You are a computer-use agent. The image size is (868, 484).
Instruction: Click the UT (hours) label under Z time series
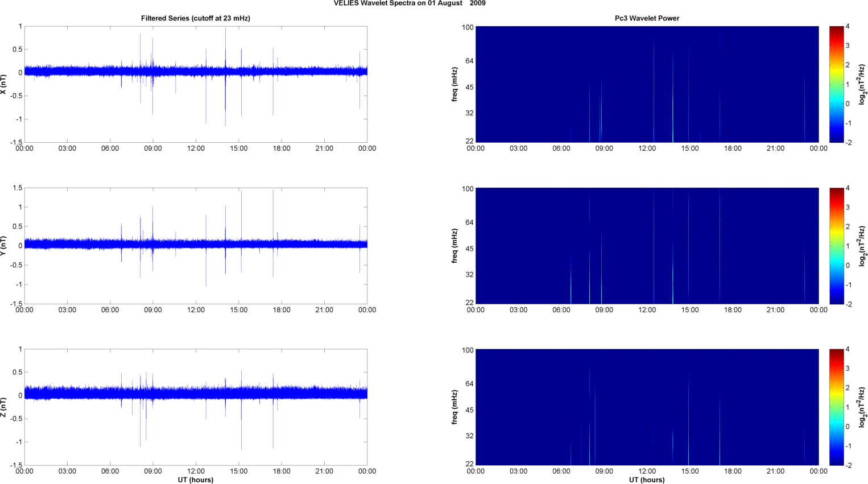pyautogui.click(x=196, y=480)
